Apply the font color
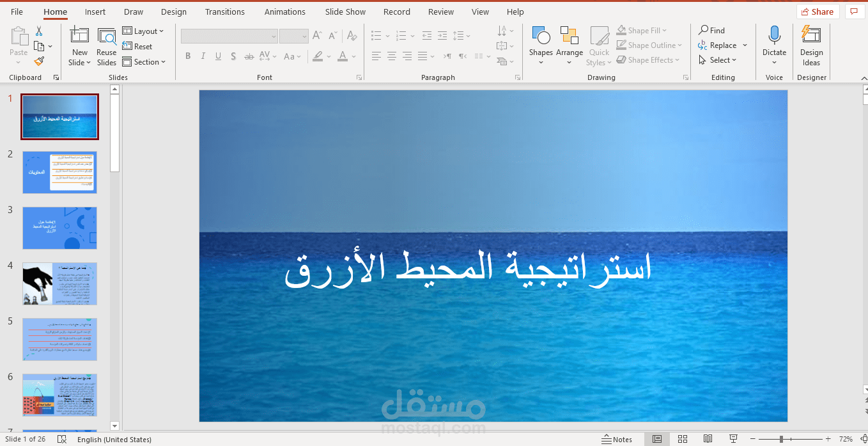This screenshot has width=868, height=446. point(343,56)
